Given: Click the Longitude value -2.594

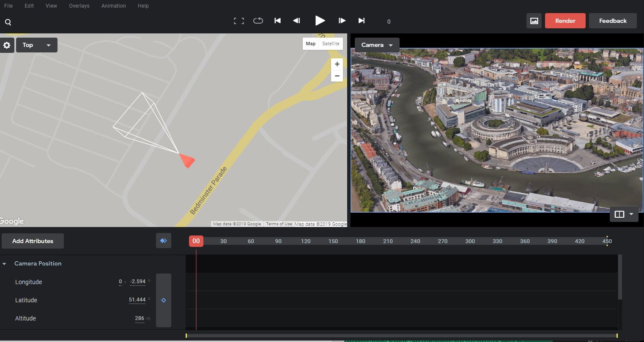Looking at the screenshot, I should pyautogui.click(x=138, y=282).
